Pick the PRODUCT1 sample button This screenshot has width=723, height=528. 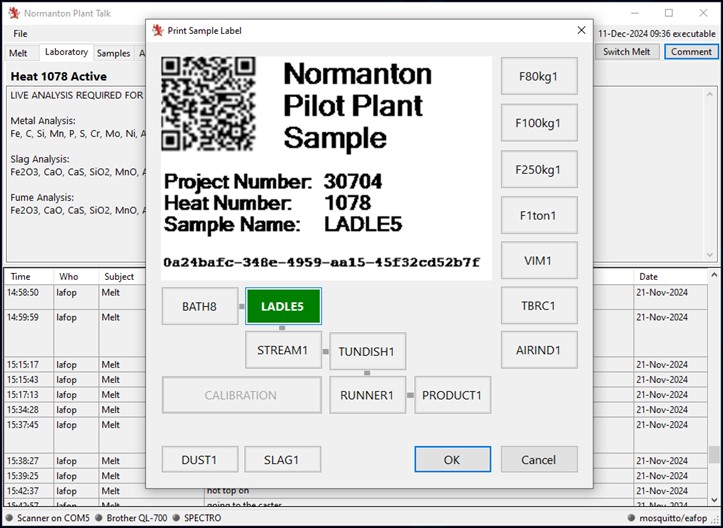(452, 395)
